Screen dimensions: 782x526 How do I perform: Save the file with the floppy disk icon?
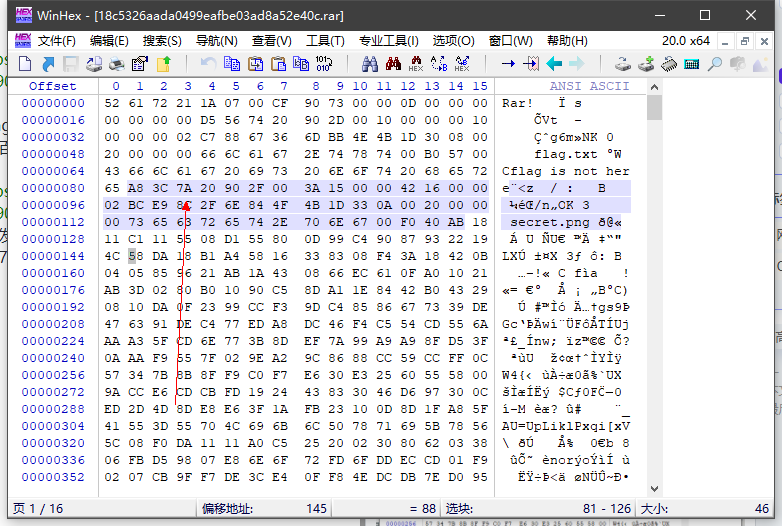pyautogui.click(x=70, y=64)
